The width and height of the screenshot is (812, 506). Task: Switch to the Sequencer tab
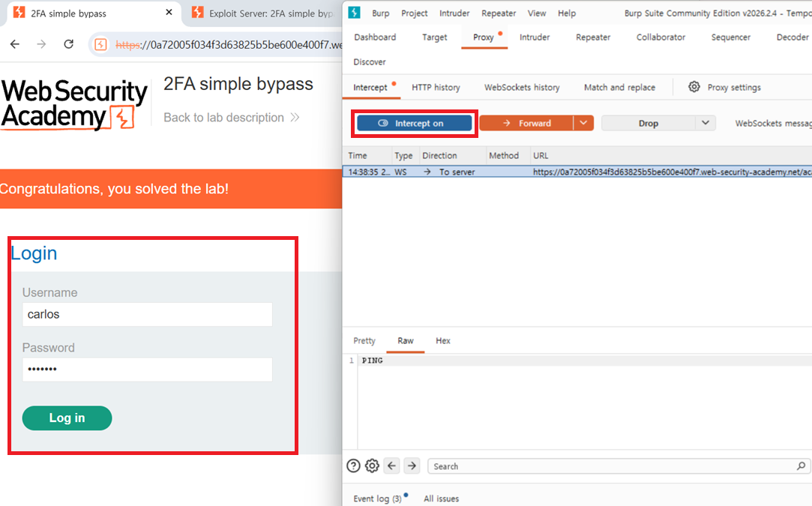(x=731, y=37)
